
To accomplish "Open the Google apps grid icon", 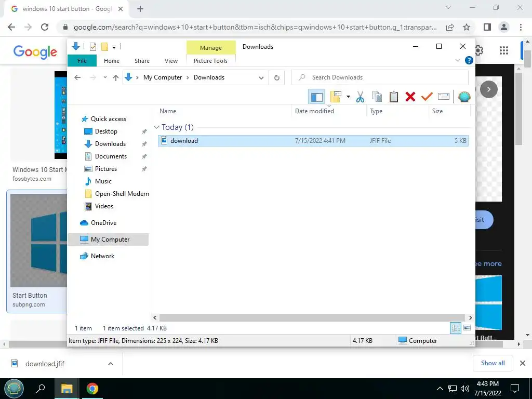I will click(x=504, y=50).
